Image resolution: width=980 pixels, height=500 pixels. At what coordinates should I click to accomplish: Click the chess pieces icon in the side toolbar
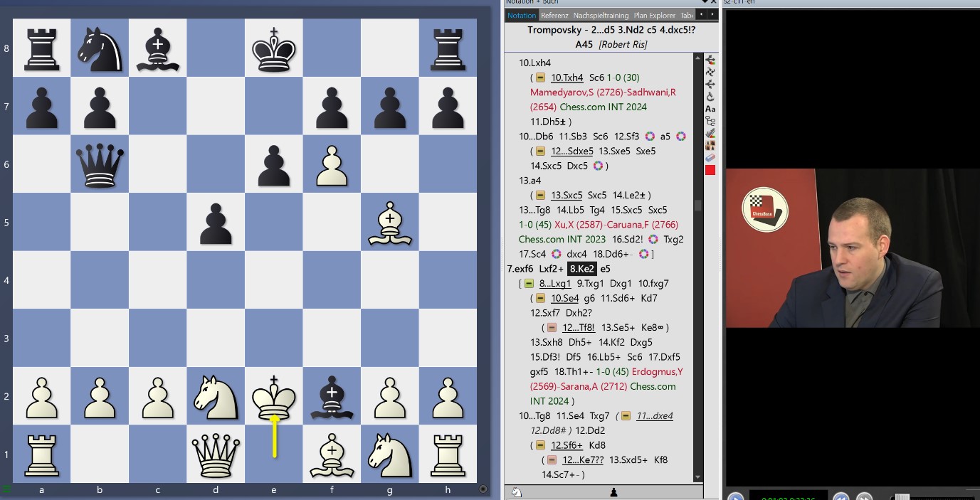coord(710,146)
